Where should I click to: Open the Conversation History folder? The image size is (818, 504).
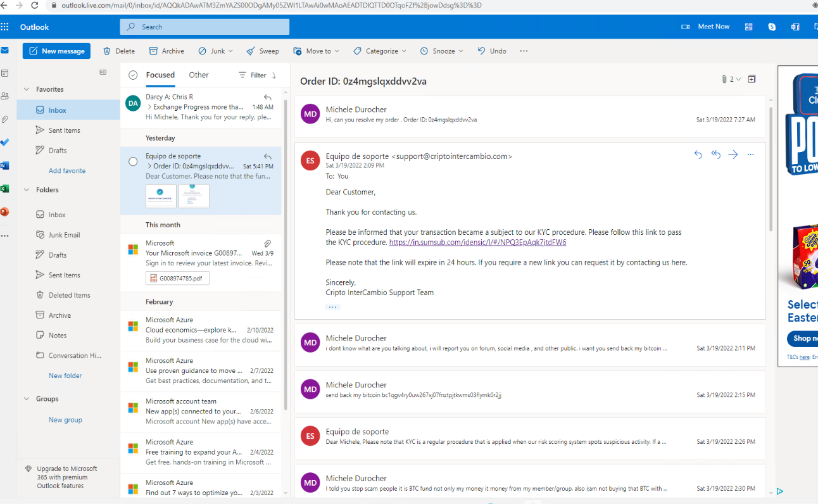pyautogui.click(x=68, y=356)
